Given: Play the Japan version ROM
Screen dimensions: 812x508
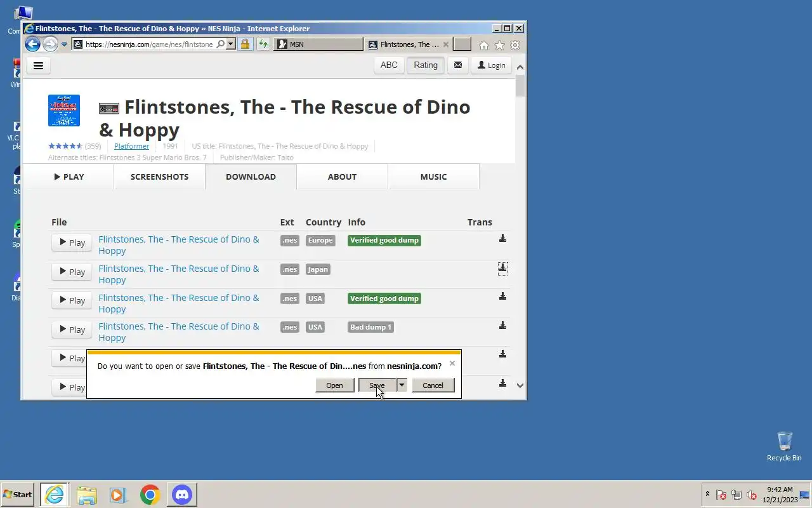Looking at the screenshot, I should [72, 272].
